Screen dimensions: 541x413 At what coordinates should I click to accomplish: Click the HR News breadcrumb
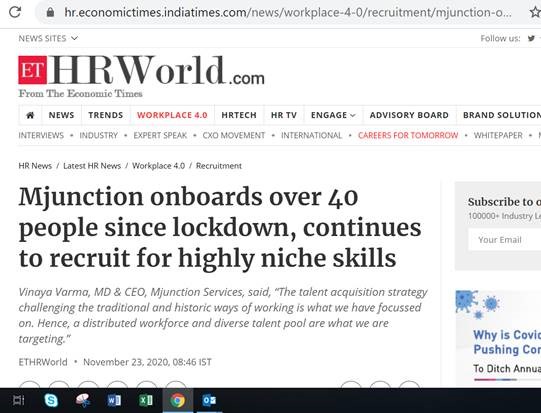pos(35,166)
